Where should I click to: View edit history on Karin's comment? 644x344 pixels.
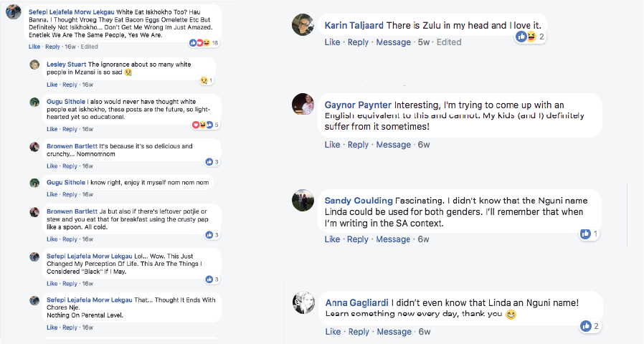[x=449, y=42]
